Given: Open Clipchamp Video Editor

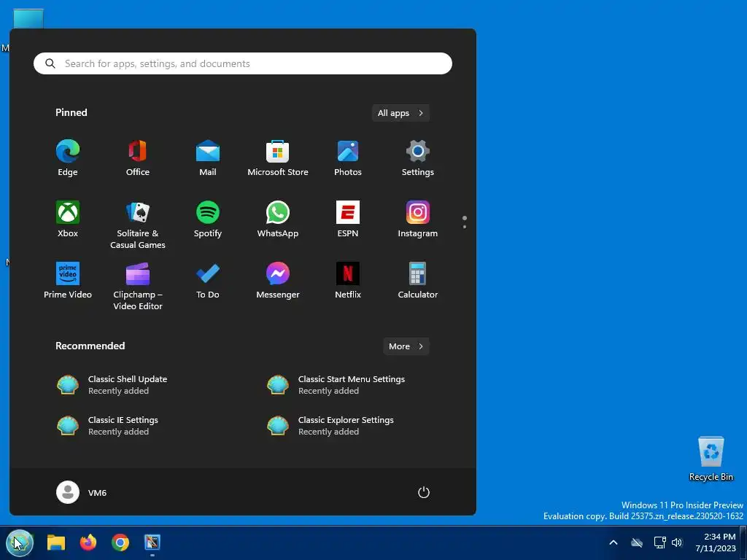Looking at the screenshot, I should click(x=138, y=286).
